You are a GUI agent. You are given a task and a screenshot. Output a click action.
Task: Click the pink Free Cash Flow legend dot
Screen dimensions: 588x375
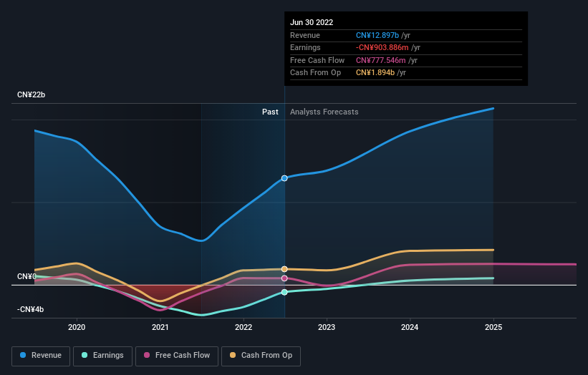tap(147, 355)
